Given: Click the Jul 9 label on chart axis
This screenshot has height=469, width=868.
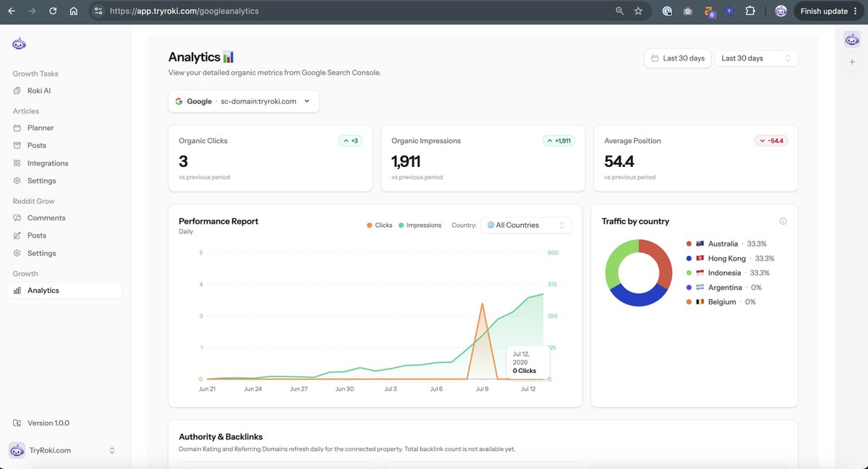Looking at the screenshot, I should tap(482, 389).
